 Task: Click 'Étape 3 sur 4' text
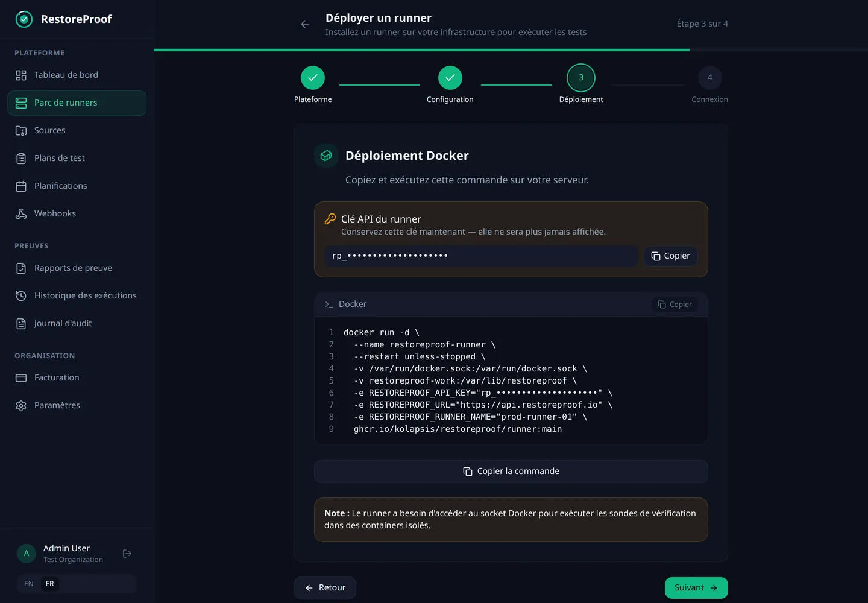click(702, 24)
